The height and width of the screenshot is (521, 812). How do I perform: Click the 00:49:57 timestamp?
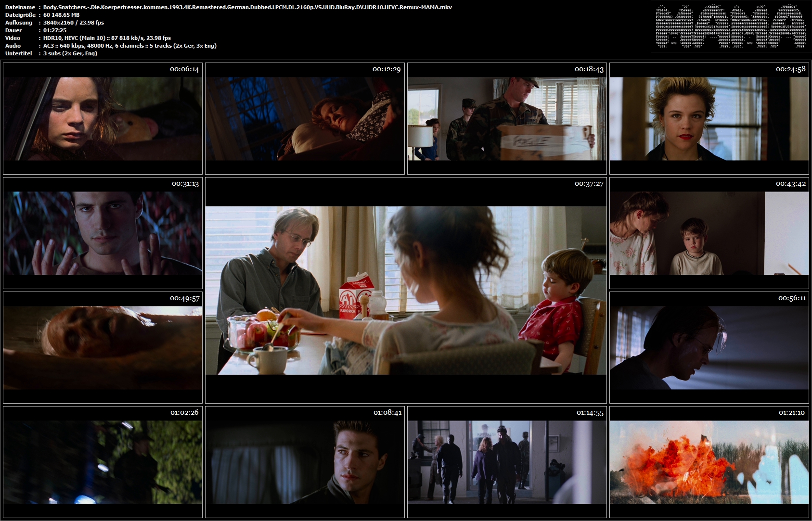point(185,298)
